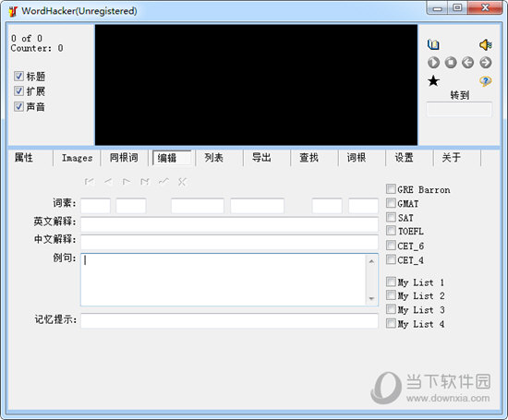The height and width of the screenshot is (420, 508).
Task: Click the down arrow of 例句 scrollbar
Action: pos(371,298)
